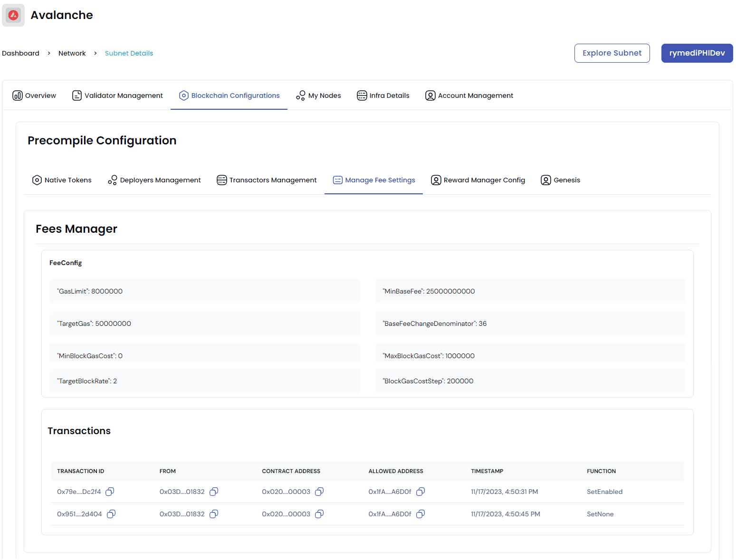The image size is (736, 560).
Task: Select Manage Fee Settings sub-tab
Action: click(x=374, y=180)
